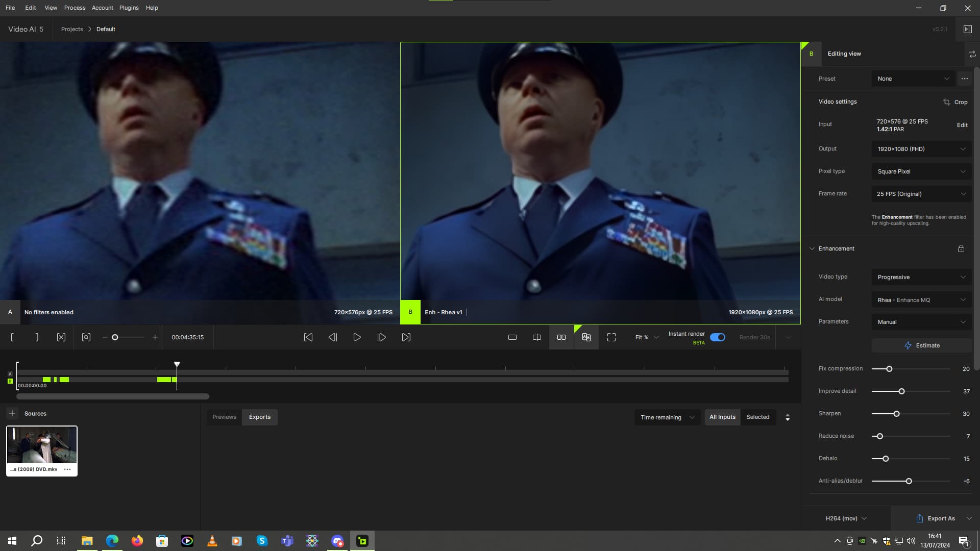Set the trim start bracket marker
Image resolution: width=980 pixels, height=551 pixels.
click(12, 337)
